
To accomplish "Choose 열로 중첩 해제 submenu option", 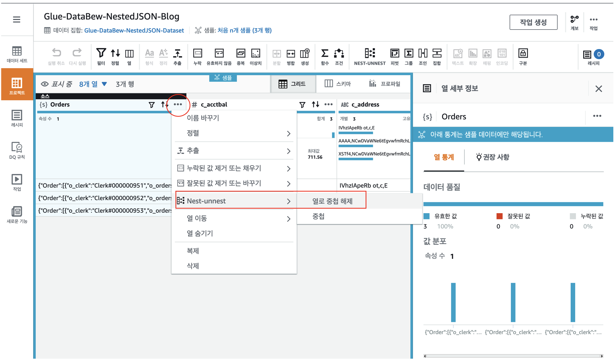I will [x=332, y=201].
